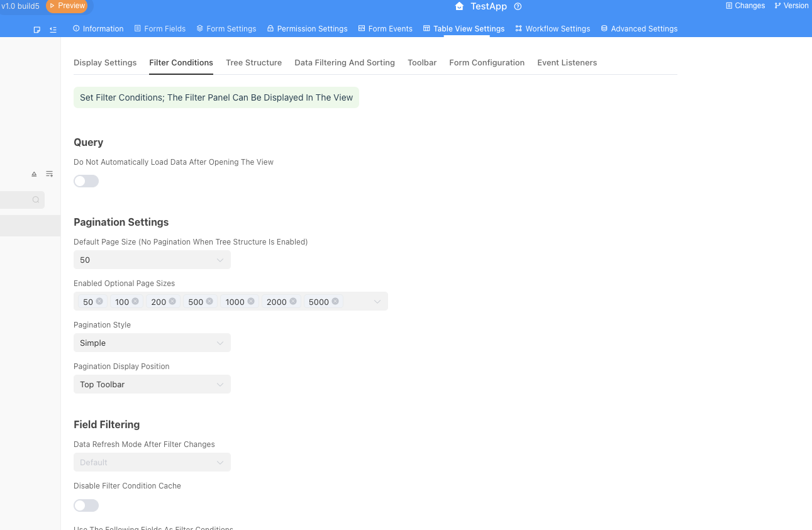Toggle Do Not Automatically Load Data switch
This screenshot has height=530, width=812.
86,181
